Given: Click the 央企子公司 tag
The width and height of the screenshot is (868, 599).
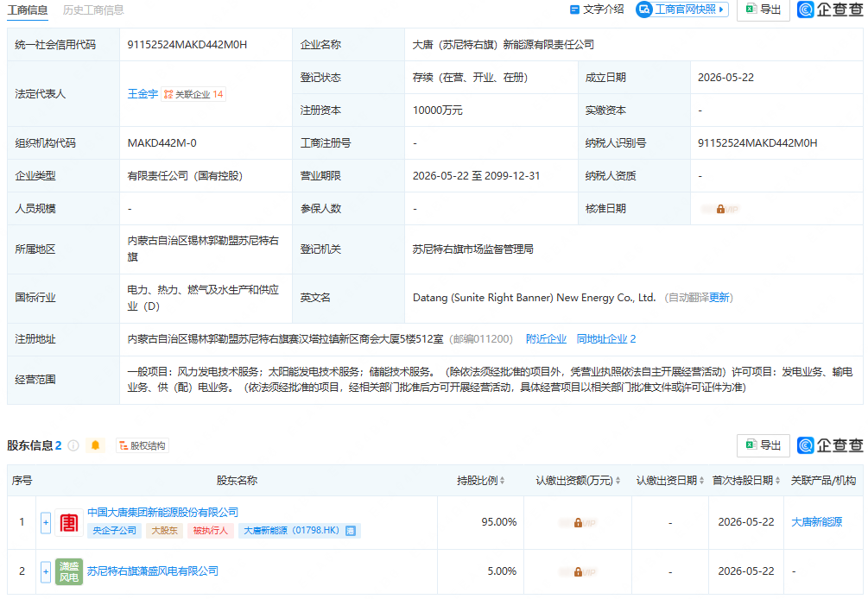Looking at the screenshot, I should click(114, 531).
